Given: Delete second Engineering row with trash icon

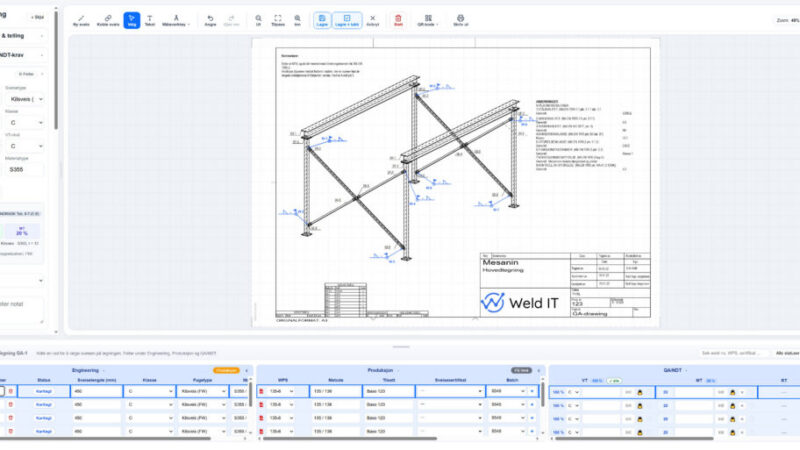Looking at the screenshot, I should coord(11,405).
